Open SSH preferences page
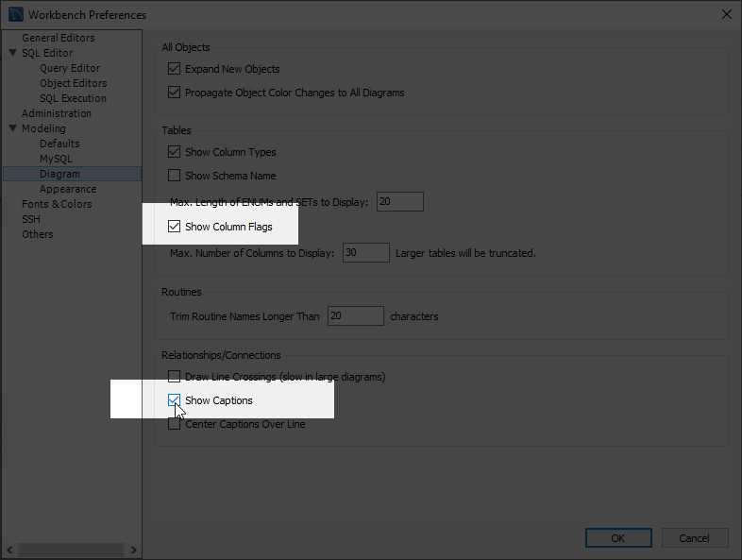This screenshot has width=742, height=560. coord(31,219)
